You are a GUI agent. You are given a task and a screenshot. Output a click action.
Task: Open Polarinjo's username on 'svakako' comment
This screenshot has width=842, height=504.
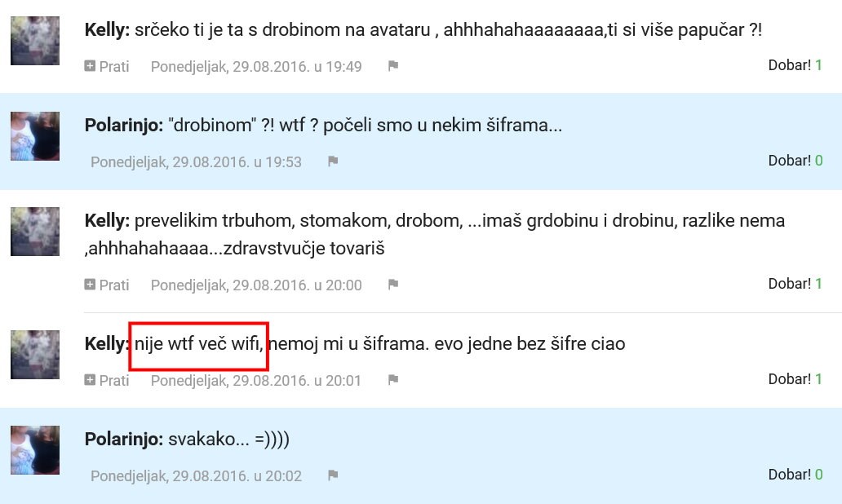pyautogui.click(x=124, y=439)
